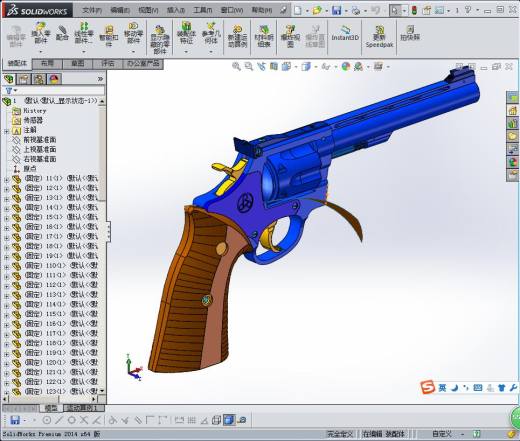
Task: Open dropdown arrow under Reference Geometry (参考几何体)
Action: coord(211,52)
